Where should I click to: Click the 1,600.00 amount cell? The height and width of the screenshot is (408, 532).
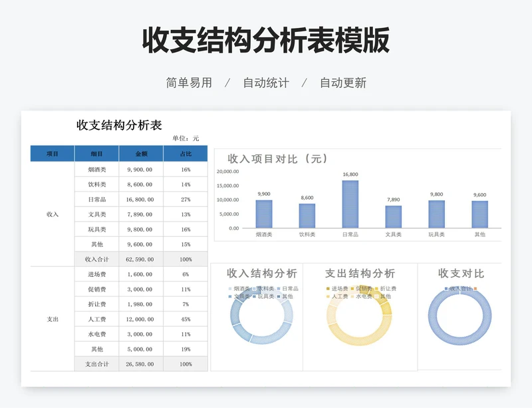(141, 274)
